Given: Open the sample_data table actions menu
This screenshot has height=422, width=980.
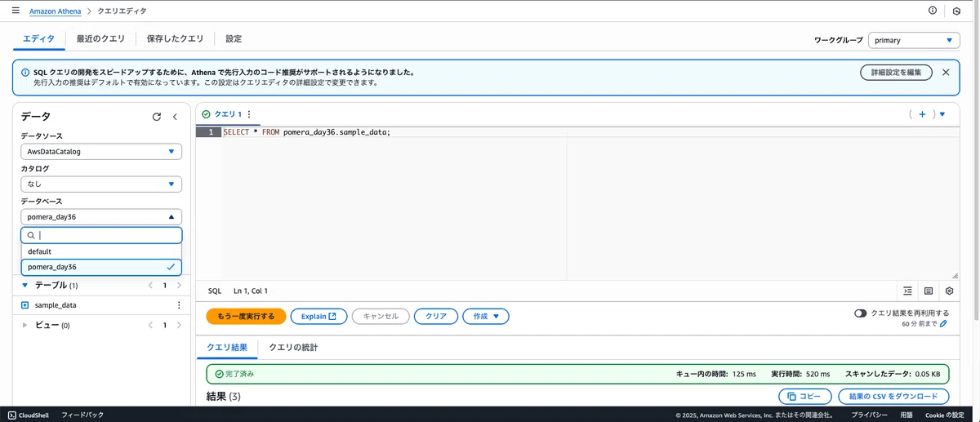Looking at the screenshot, I should coord(179,305).
